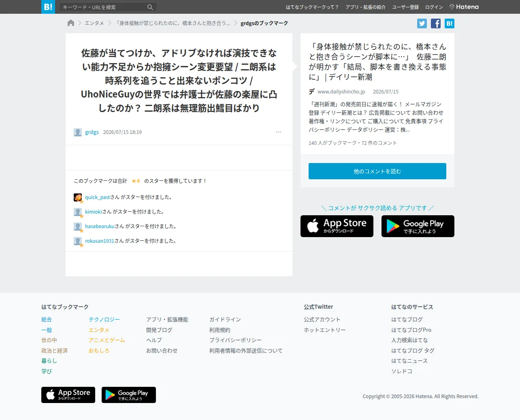The width and height of the screenshot is (520, 420).
Task: Open はてなニュース service link
Action: pos(410,361)
